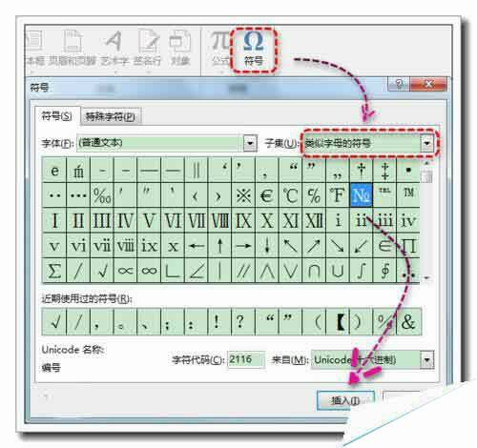Click the Header and Footer (页眉和页脚) icon

[73, 49]
